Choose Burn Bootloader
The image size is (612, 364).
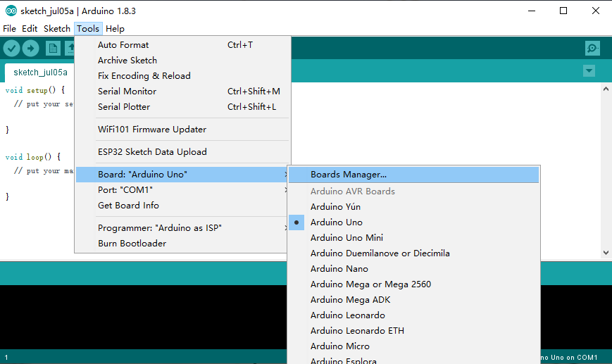point(182,244)
